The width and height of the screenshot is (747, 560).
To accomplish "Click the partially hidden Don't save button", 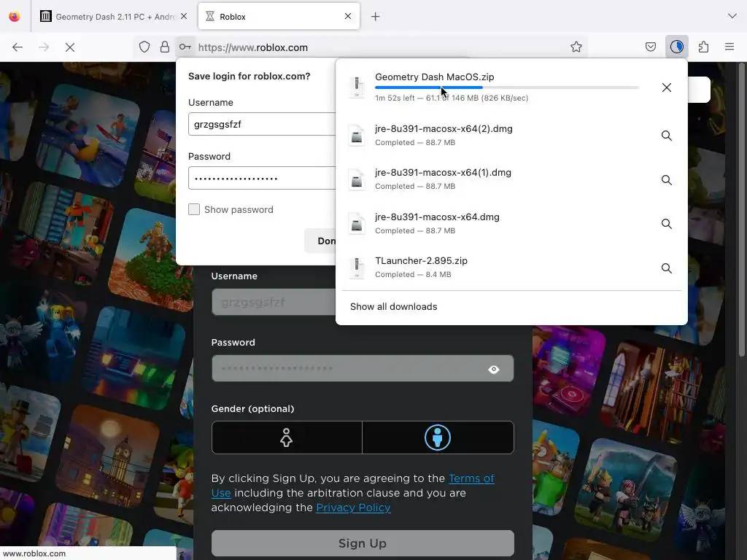I will click(320, 241).
